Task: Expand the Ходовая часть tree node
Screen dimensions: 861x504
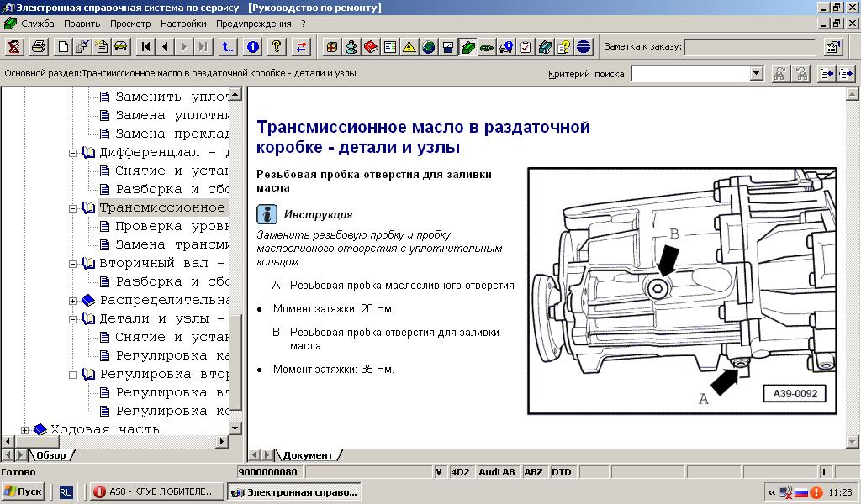Action: (x=24, y=429)
